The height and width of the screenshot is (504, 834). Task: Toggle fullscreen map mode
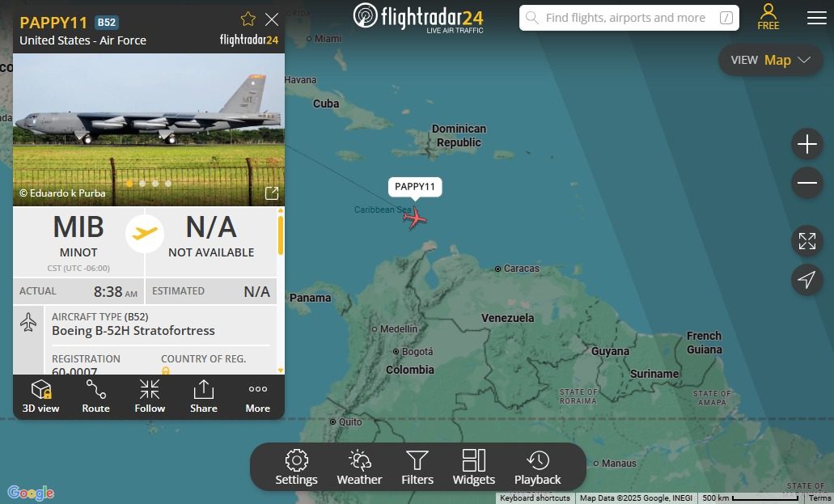pyautogui.click(x=806, y=241)
